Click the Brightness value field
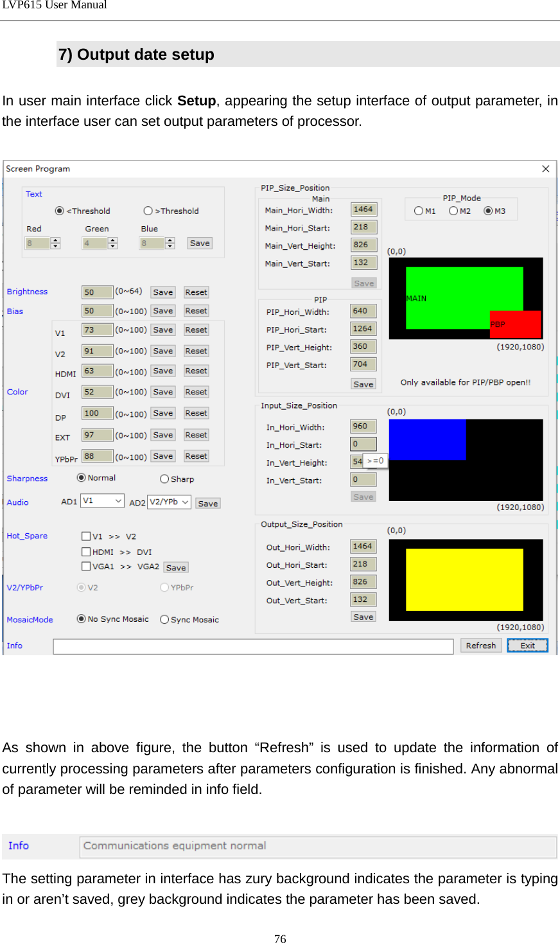The image size is (560, 943). (98, 292)
